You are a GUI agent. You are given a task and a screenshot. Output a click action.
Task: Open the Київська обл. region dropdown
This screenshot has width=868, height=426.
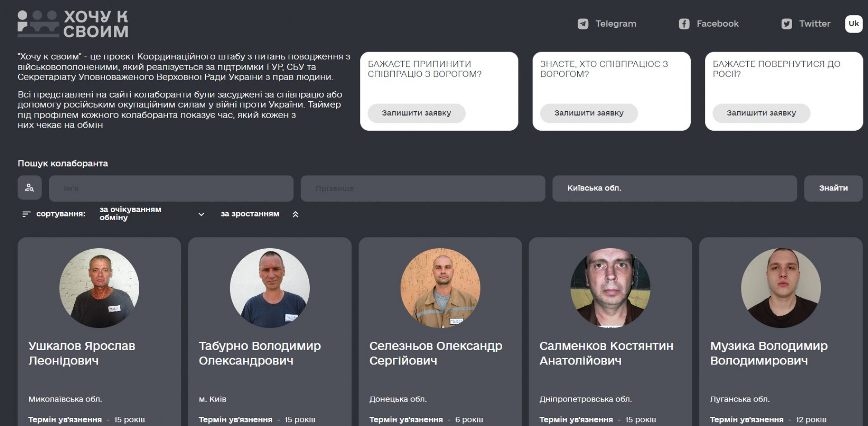pos(675,188)
